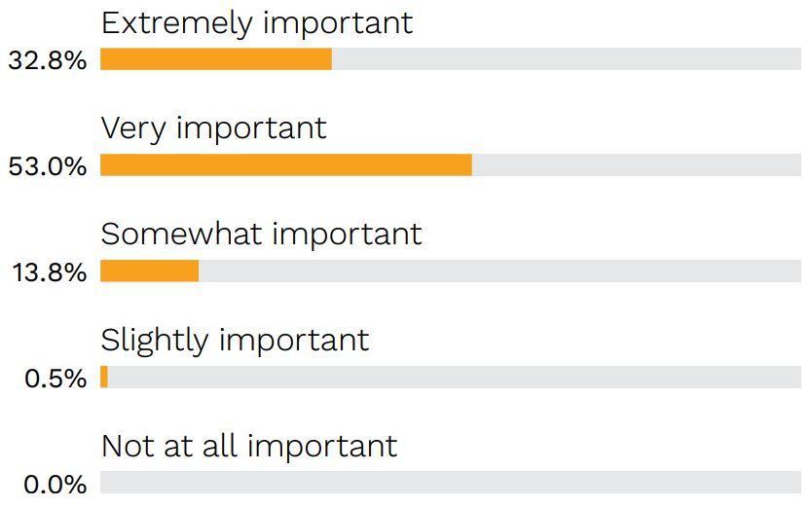Select the Very important label
This screenshot has width=812, height=507.
click(214, 129)
